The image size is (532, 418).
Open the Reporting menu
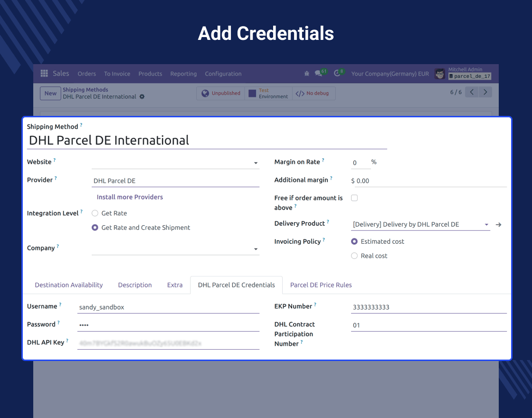point(183,74)
